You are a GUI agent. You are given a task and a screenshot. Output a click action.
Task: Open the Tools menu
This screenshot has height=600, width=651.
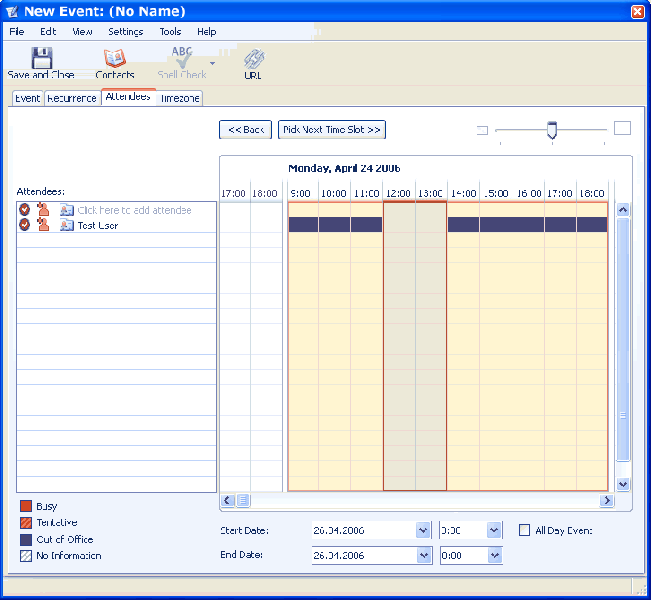170,32
